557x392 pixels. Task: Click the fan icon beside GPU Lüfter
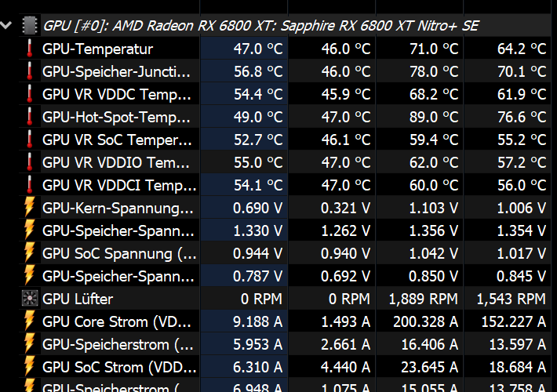click(30, 298)
